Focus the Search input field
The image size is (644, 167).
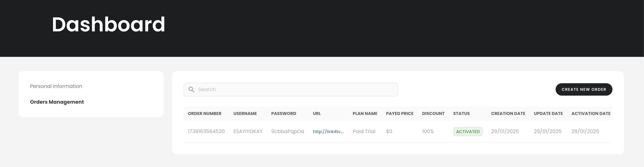coord(290,90)
